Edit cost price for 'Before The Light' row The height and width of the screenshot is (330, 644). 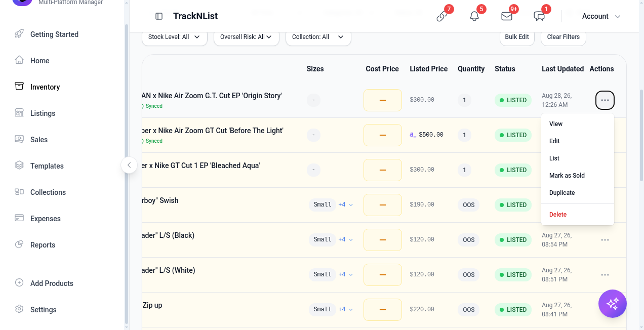[x=383, y=135]
